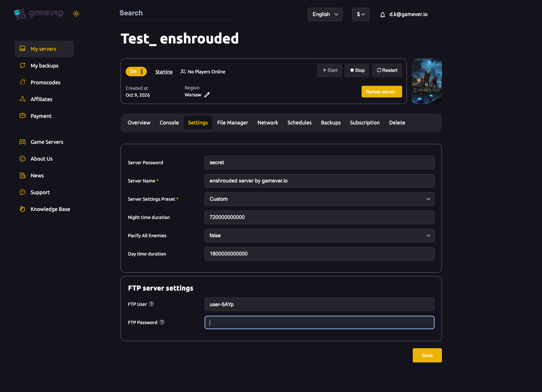
Task: Open Promocodes in sidebar
Action: pyautogui.click(x=45, y=82)
